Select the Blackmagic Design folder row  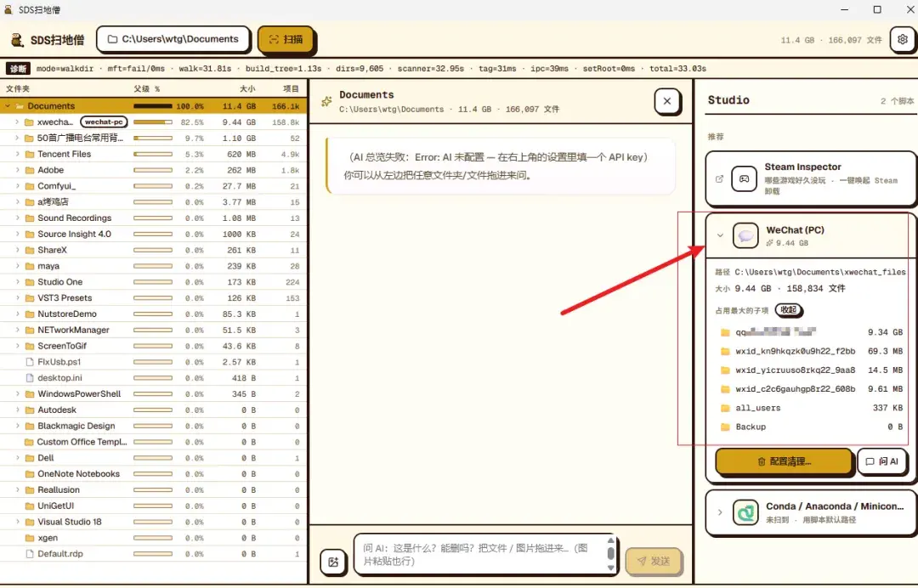153,426
